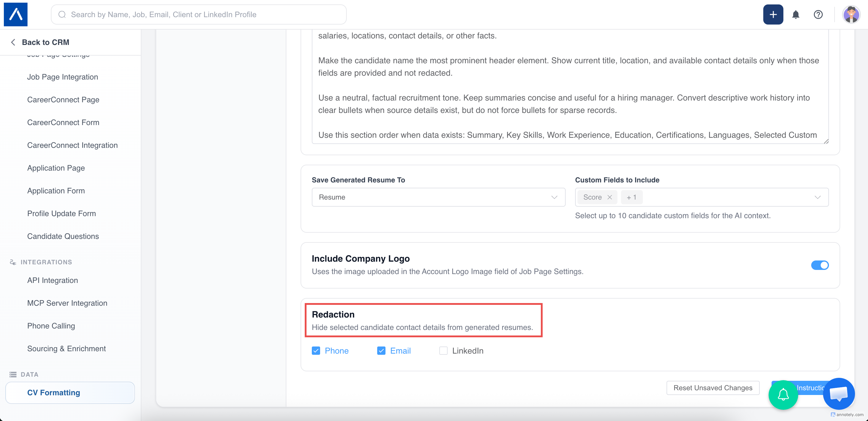The height and width of the screenshot is (421, 868).
Task: Open the user avatar profile menu
Action: tap(851, 14)
